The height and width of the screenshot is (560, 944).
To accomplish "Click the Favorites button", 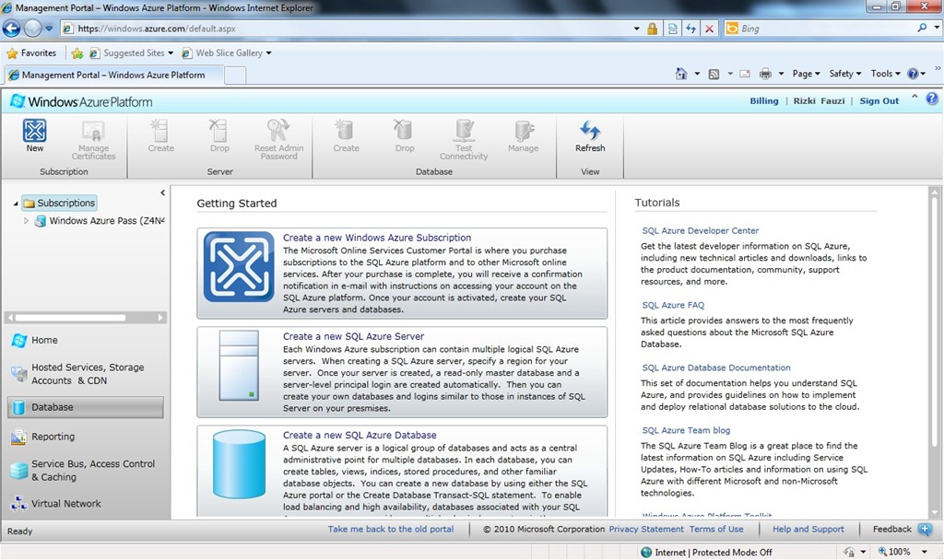I will point(31,52).
